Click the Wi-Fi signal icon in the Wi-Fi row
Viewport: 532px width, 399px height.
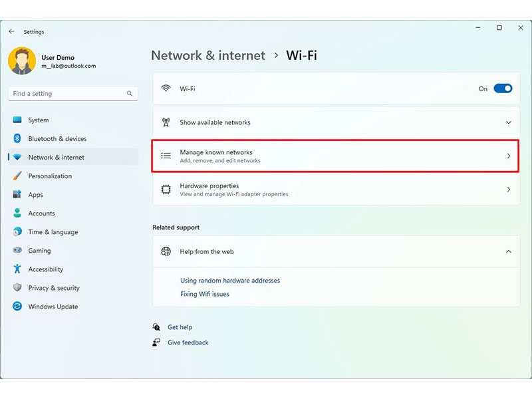coord(166,88)
